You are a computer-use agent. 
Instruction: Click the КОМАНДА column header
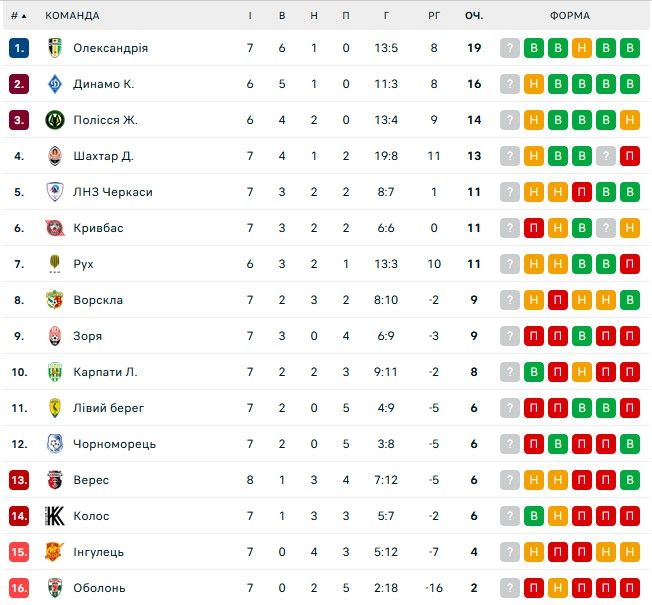(72, 16)
